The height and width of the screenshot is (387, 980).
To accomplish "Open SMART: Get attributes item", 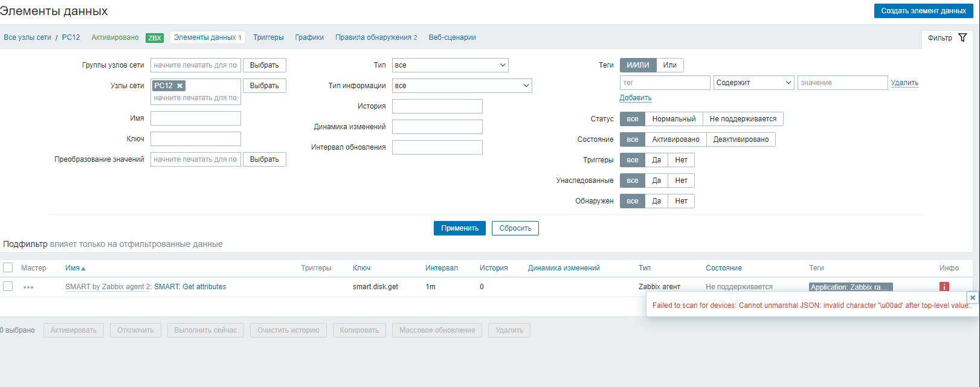I will tap(190, 287).
